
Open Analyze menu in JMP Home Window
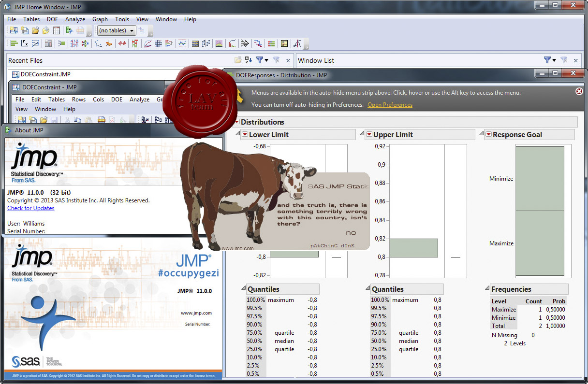pos(75,19)
